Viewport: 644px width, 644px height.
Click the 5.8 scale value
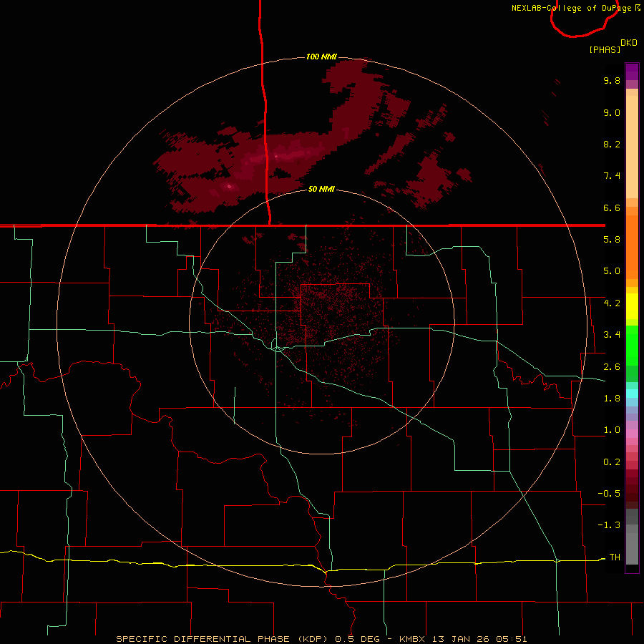click(x=612, y=240)
